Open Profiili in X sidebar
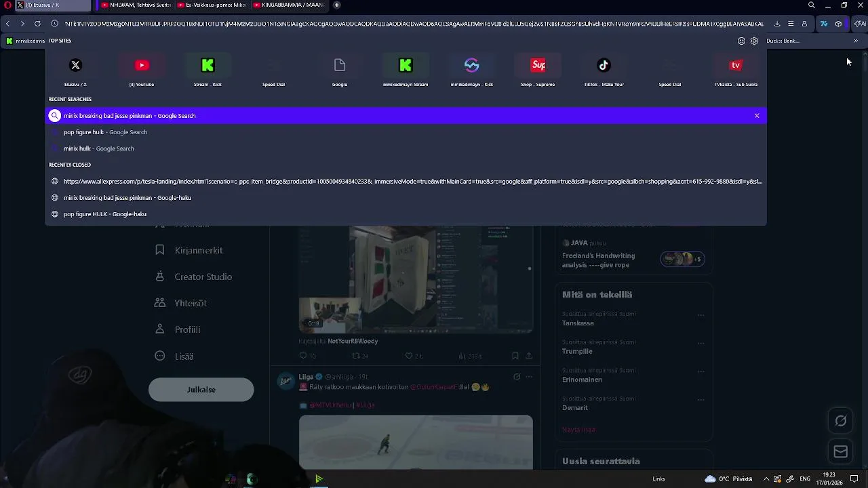The width and height of the screenshot is (868, 488). tap(178, 329)
